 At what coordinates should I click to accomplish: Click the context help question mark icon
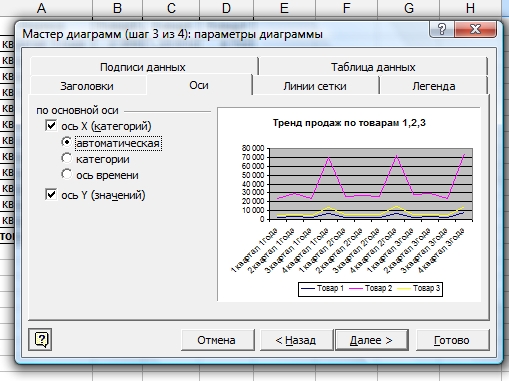point(40,339)
